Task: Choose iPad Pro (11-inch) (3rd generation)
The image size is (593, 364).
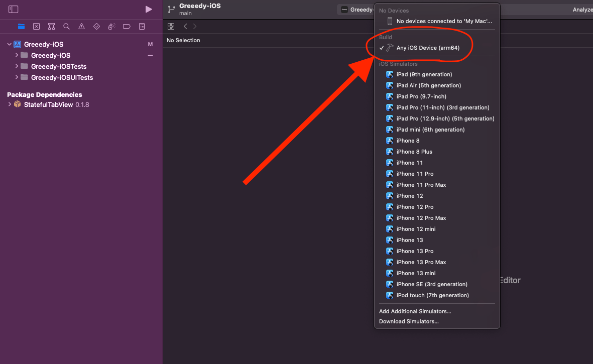Action: pyautogui.click(x=437, y=107)
